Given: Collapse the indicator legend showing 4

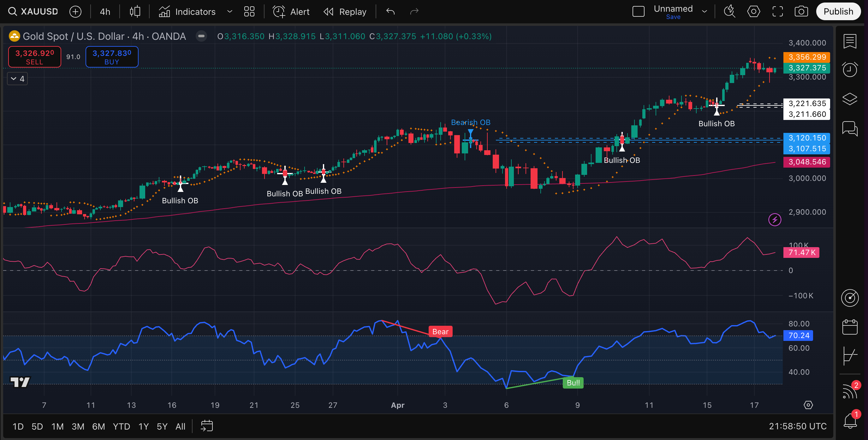Looking at the screenshot, I should coord(18,79).
